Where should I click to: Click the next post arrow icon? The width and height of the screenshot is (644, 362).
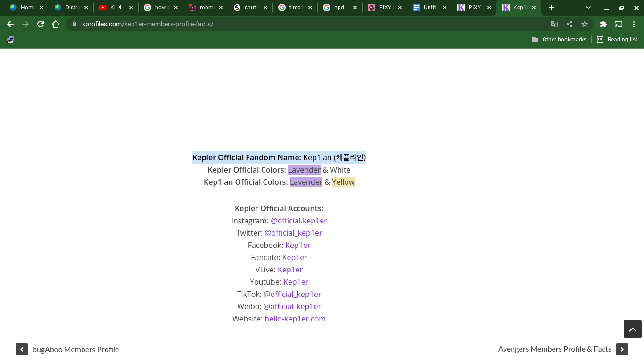point(622,349)
